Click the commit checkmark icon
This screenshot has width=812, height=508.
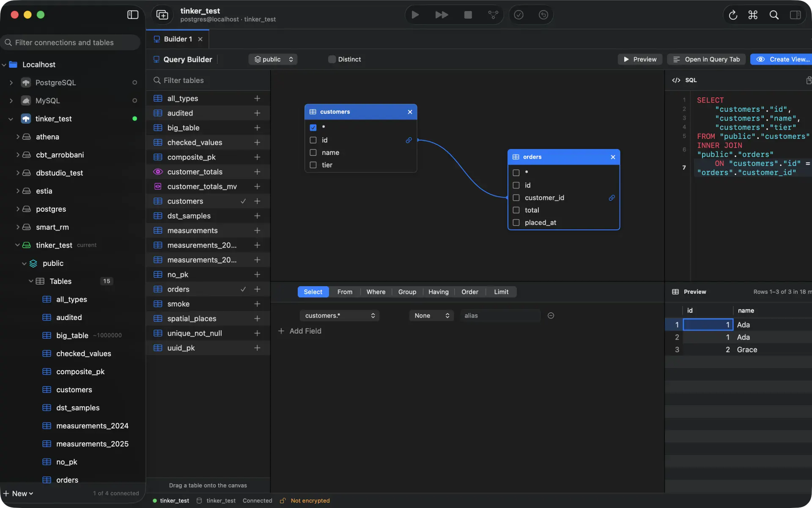[x=518, y=15]
